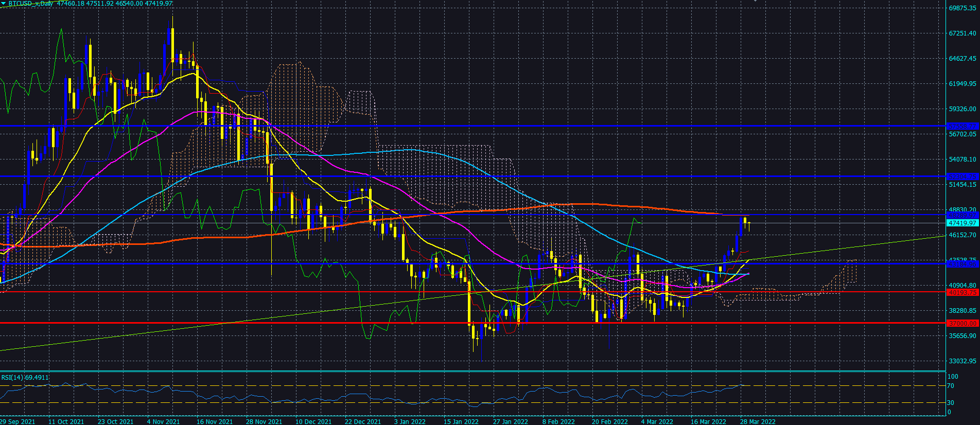This screenshot has height=425, width=980.
Task: Click the BTCUSD_x,Daily chart title
Action: click(31, 4)
